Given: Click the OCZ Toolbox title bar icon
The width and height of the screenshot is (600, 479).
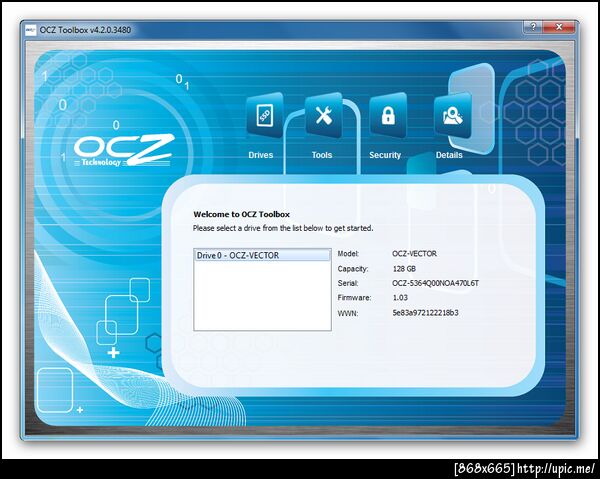Looking at the screenshot, I should coord(30,30).
